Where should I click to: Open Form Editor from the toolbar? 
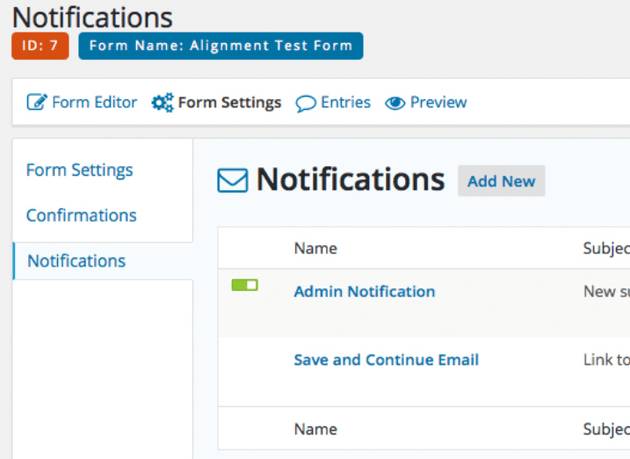coord(94,102)
